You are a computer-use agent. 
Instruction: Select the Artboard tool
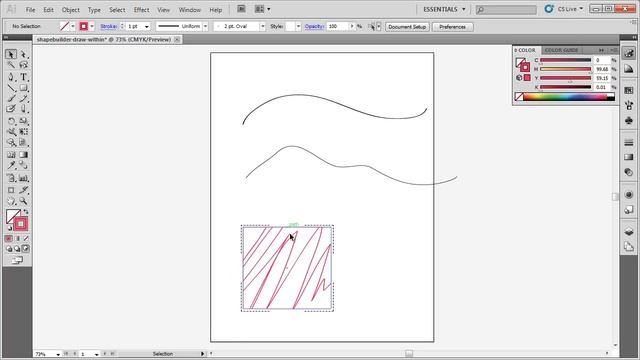[11, 190]
